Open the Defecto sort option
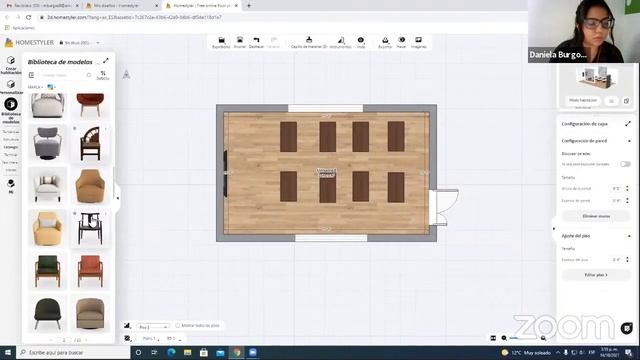The image size is (640, 360). (x=103, y=76)
